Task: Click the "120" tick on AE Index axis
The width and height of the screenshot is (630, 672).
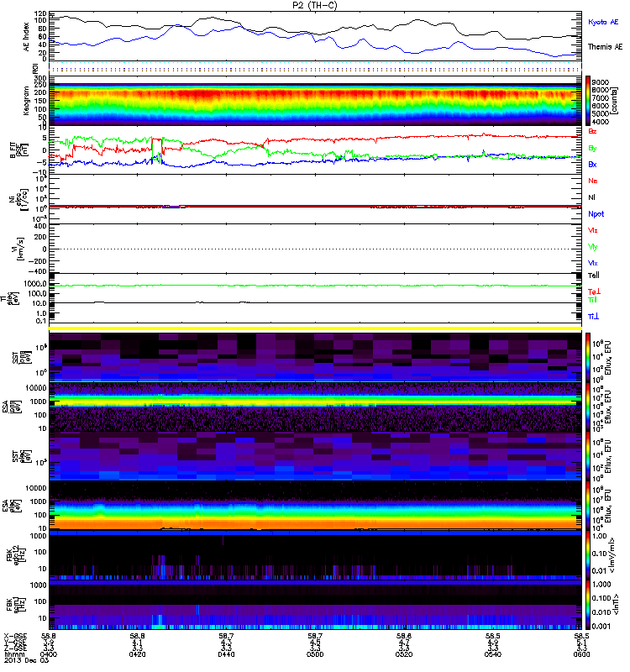Action: click(x=40, y=13)
